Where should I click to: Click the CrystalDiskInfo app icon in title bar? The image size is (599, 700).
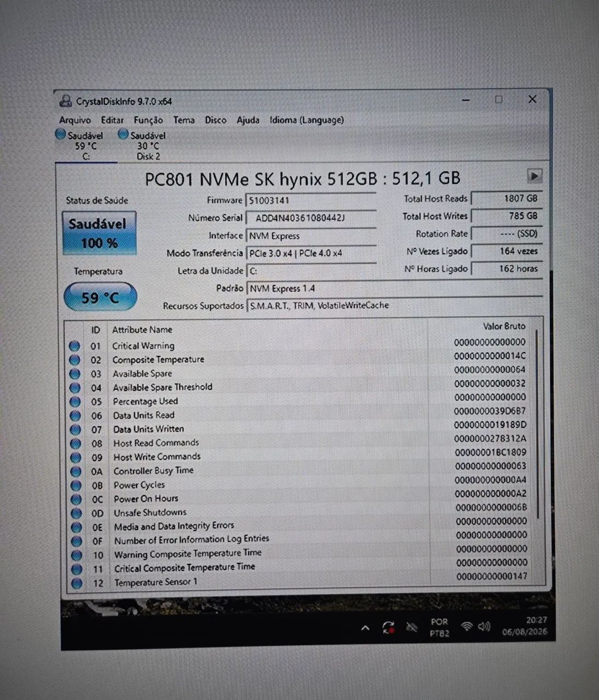point(66,101)
